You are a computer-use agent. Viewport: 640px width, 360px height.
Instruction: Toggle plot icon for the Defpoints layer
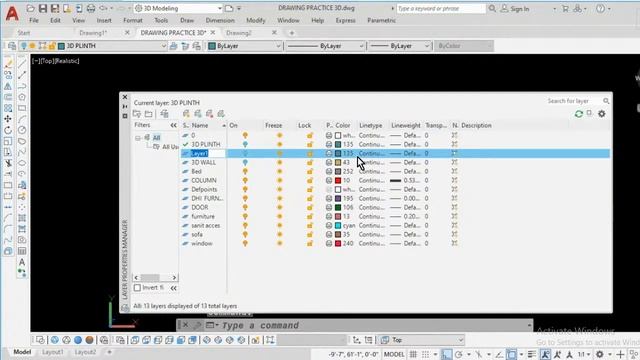329,189
